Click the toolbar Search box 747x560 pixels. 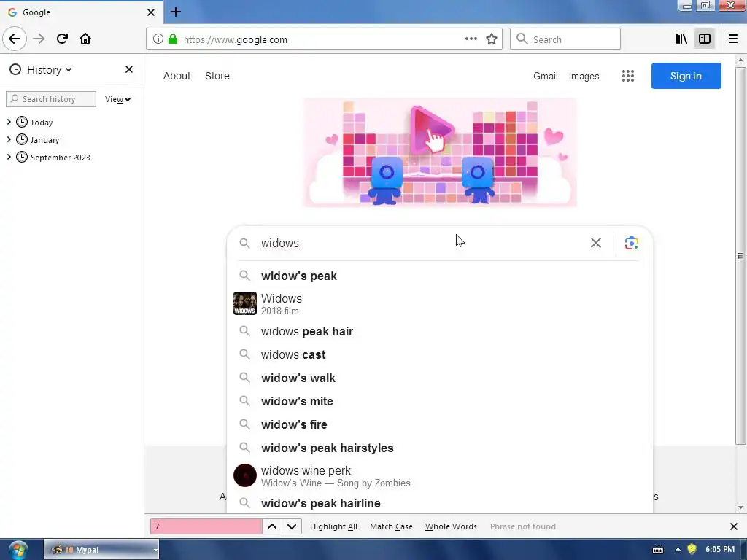pos(565,39)
